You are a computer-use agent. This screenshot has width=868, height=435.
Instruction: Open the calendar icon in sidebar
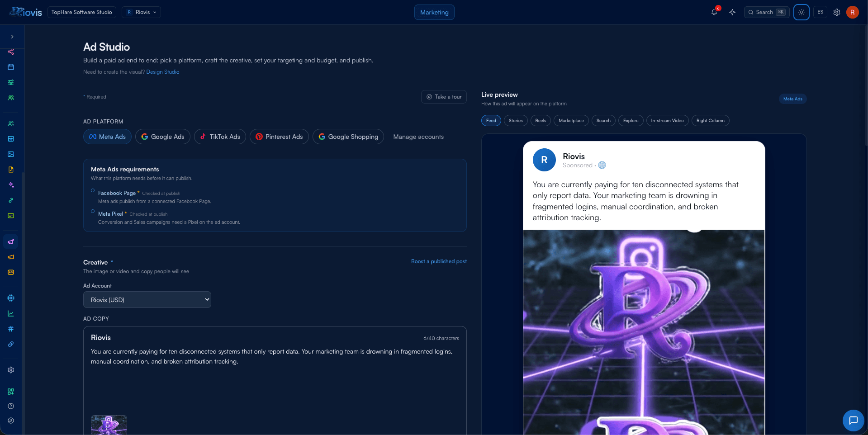point(11,67)
